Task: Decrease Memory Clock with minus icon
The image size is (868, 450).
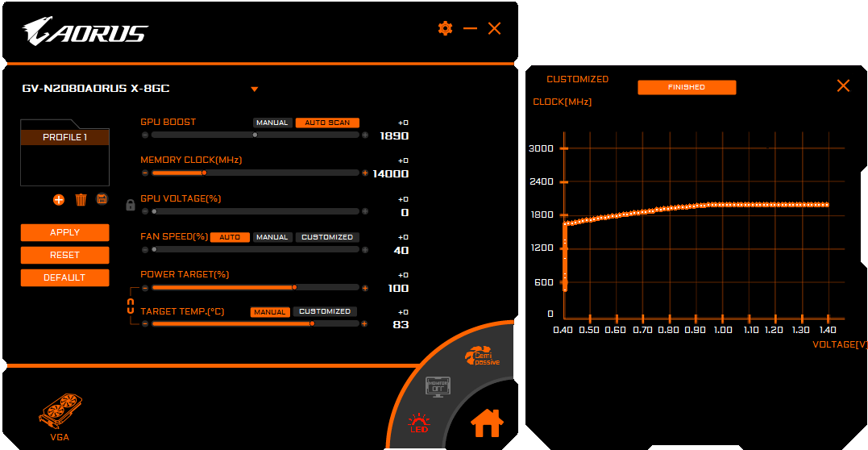Action: click(x=145, y=173)
